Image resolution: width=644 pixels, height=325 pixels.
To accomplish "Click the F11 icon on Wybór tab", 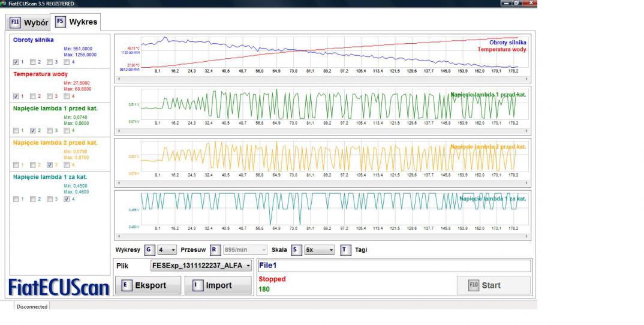I will 16,23.
